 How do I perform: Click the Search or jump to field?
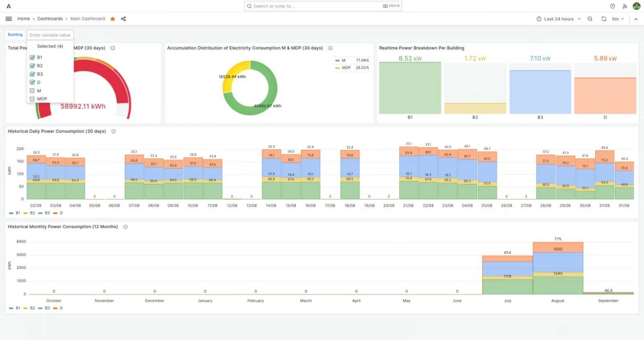point(323,6)
